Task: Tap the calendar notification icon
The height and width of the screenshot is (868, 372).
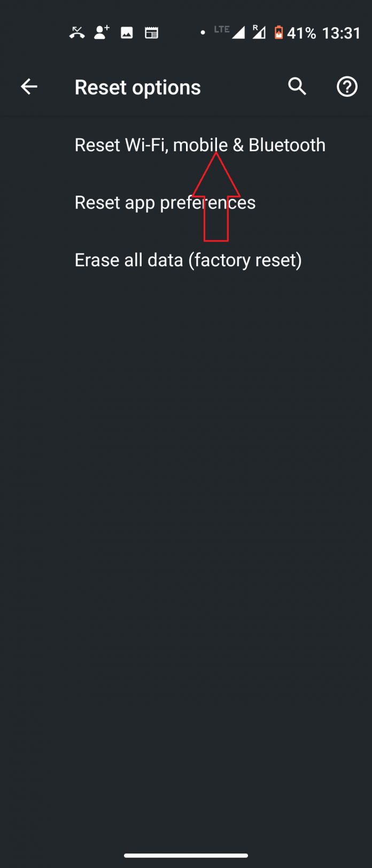Action: tap(151, 33)
